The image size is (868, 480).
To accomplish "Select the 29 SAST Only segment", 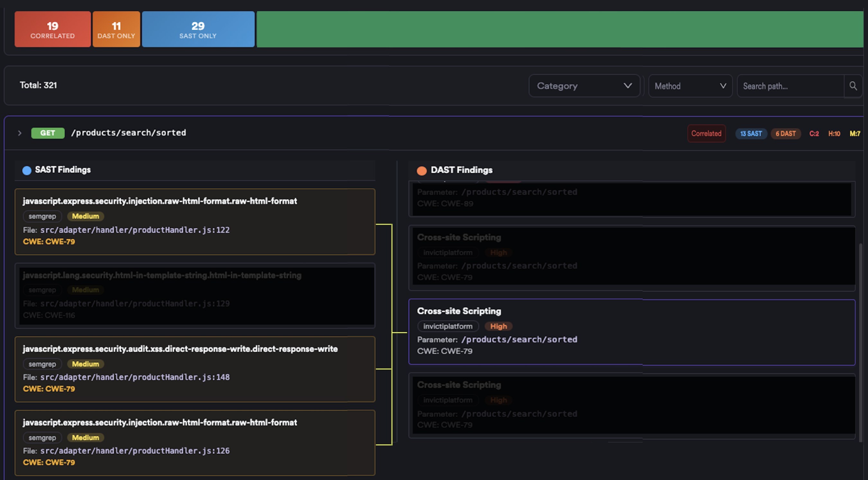I will point(198,29).
